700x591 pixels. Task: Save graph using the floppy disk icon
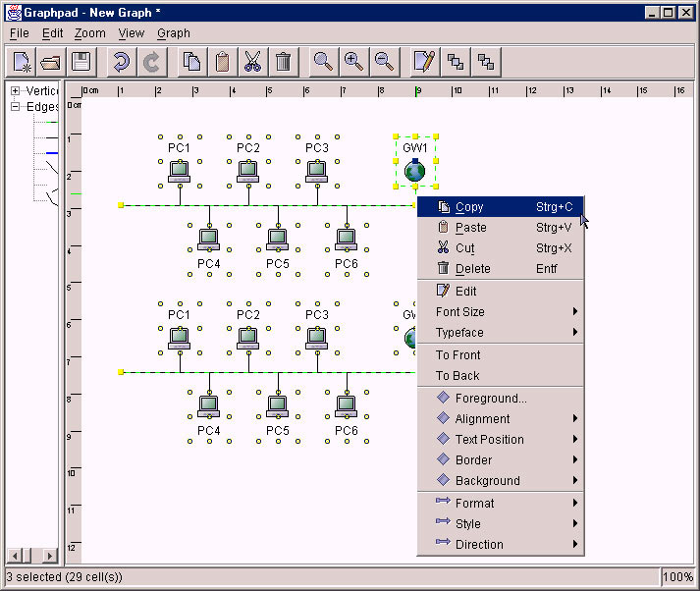click(x=81, y=62)
